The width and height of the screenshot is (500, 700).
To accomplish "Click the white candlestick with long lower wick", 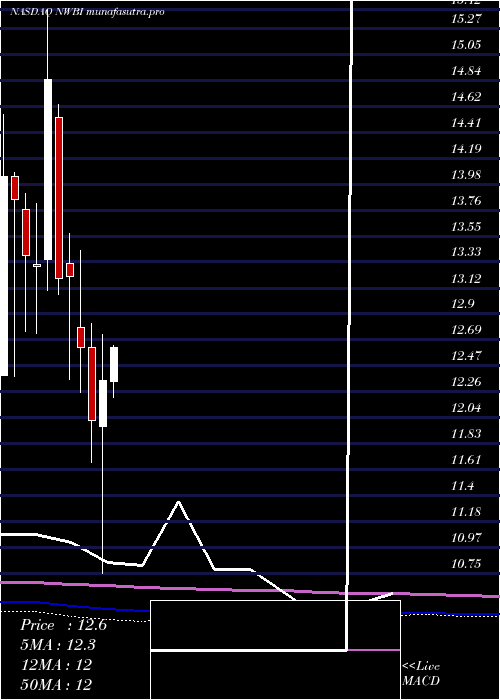I will (103, 404).
